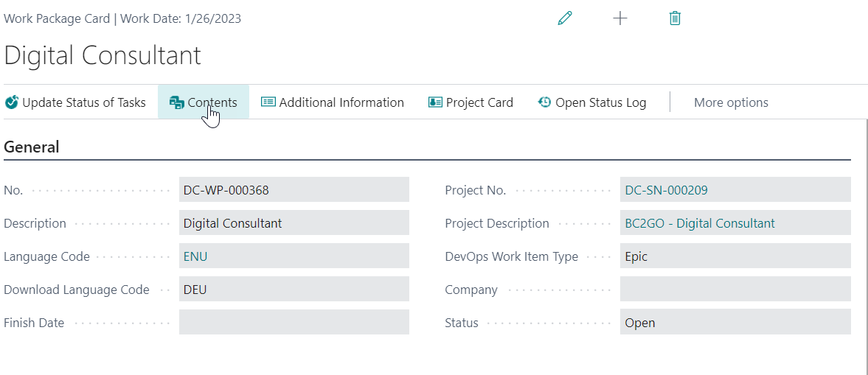Collapse the General section header
Viewport: 868px width, 375px height.
[x=32, y=147]
